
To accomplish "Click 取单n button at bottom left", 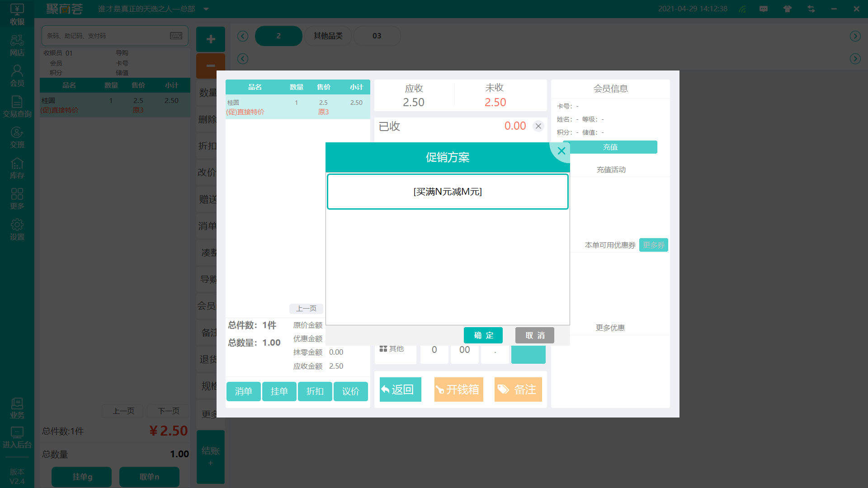I will 149,477.
